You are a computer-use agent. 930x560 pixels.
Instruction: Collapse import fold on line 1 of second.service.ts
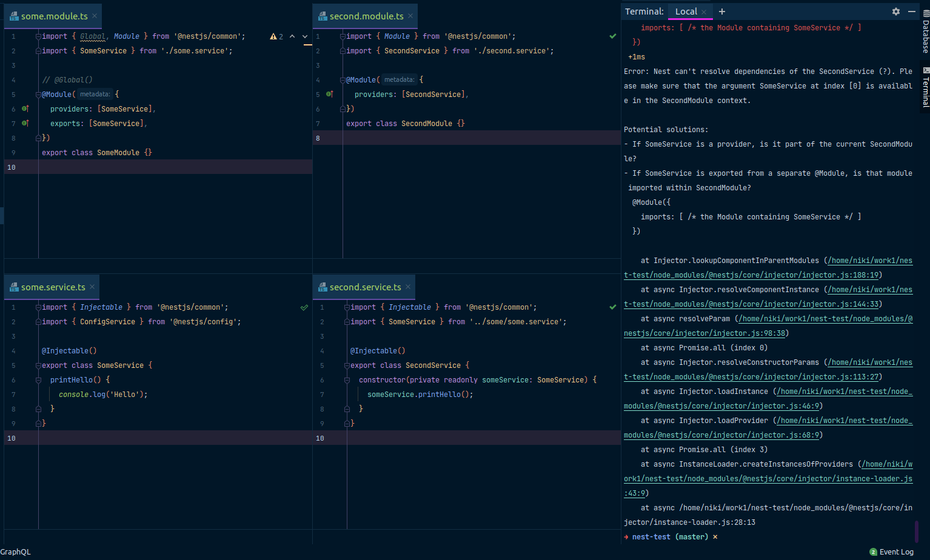click(x=347, y=307)
